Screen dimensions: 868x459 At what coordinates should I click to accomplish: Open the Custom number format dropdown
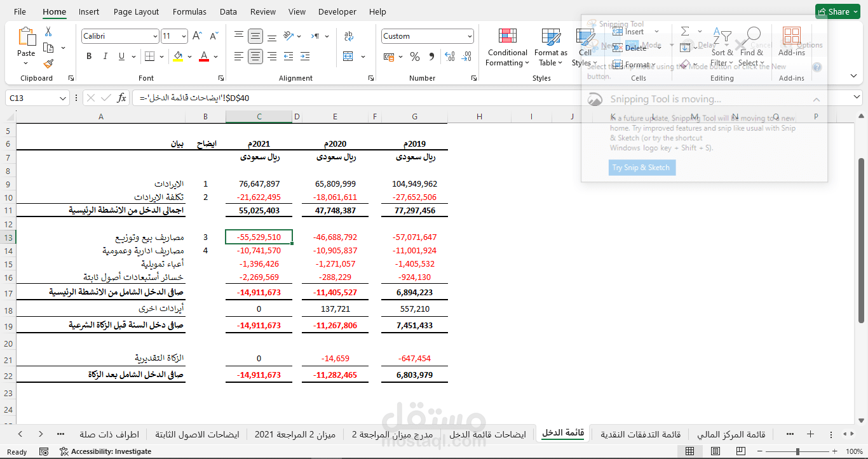click(x=470, y=36)
